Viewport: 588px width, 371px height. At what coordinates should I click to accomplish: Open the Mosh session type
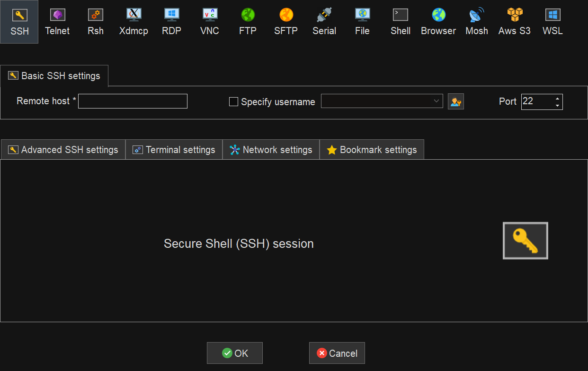coord(477,22)
